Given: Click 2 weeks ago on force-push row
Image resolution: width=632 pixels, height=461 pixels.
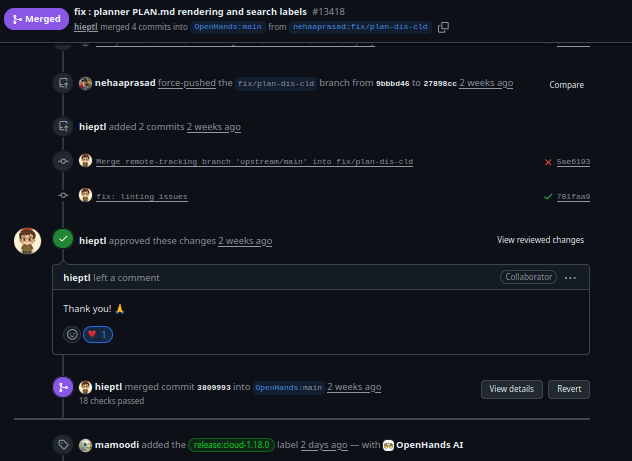Looking at the screenshot, I should [x=486, y=83].
